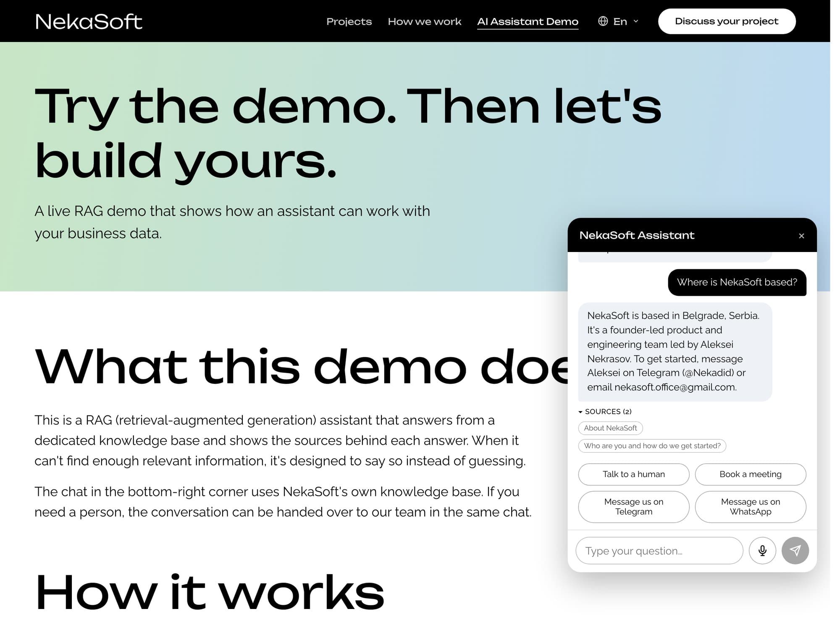Click the 'Where is NekaSoft based?' message bubble
The height and width of the screenshot is (630, 840).
tap(737, 282)
